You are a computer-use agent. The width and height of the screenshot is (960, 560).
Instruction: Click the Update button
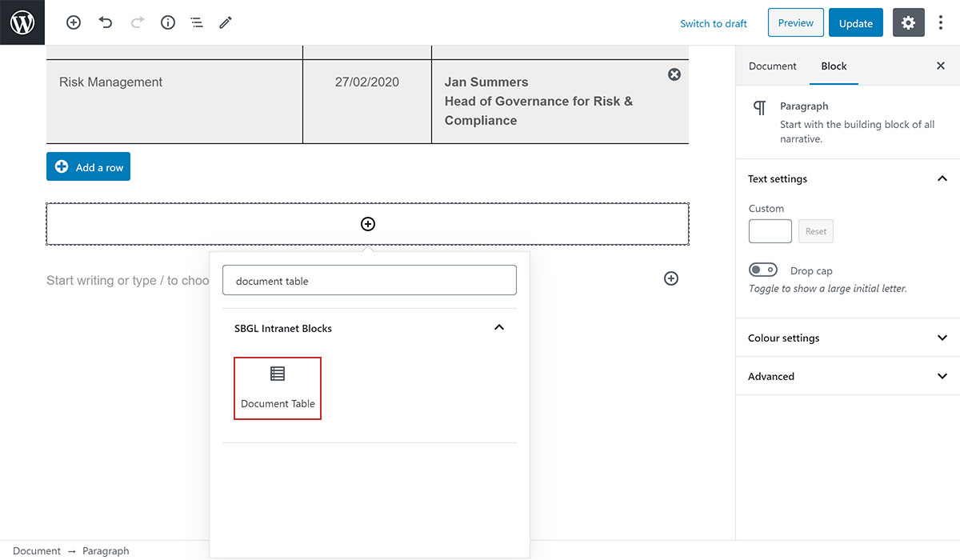[x=855, y=23]
